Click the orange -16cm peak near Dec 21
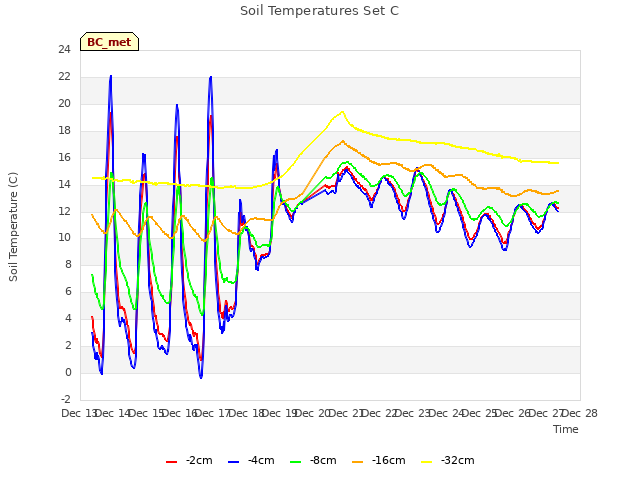Image resolution: width=640 pixels, height=480 pixels. 342,141
